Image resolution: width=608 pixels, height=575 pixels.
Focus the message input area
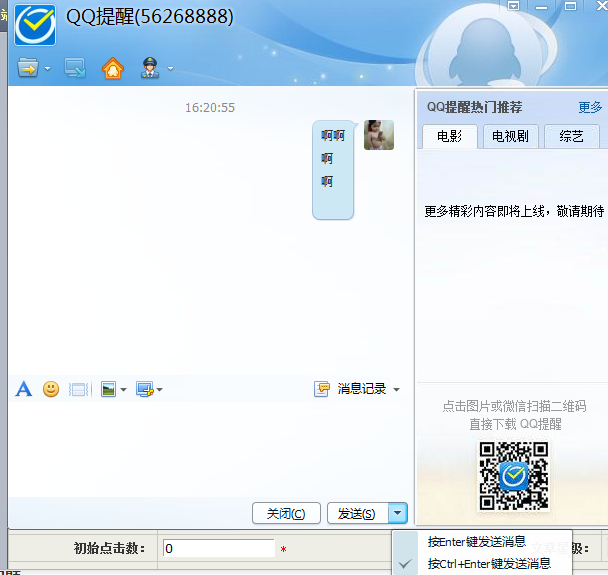click(211, 449)
